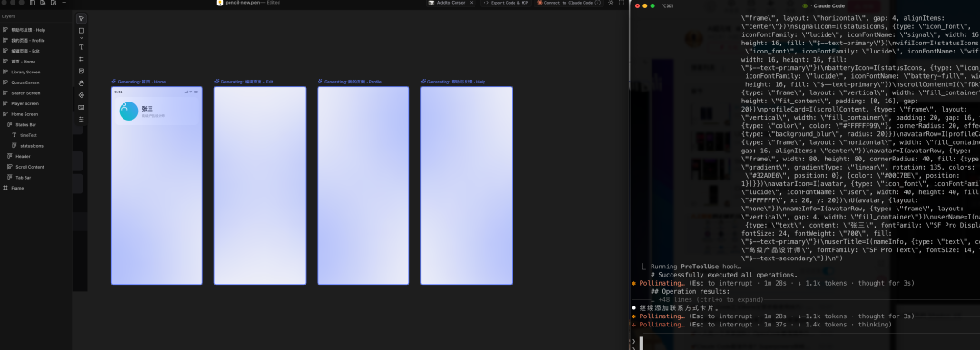Select the Profile artboard on canvas
The height and width of the screenshot is (350, 980).
coord(363,186)
